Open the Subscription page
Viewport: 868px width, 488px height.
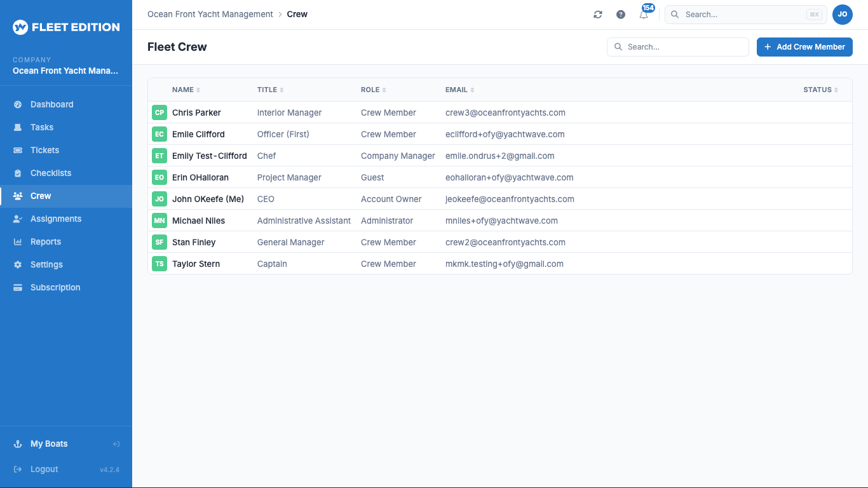(66, 287)
